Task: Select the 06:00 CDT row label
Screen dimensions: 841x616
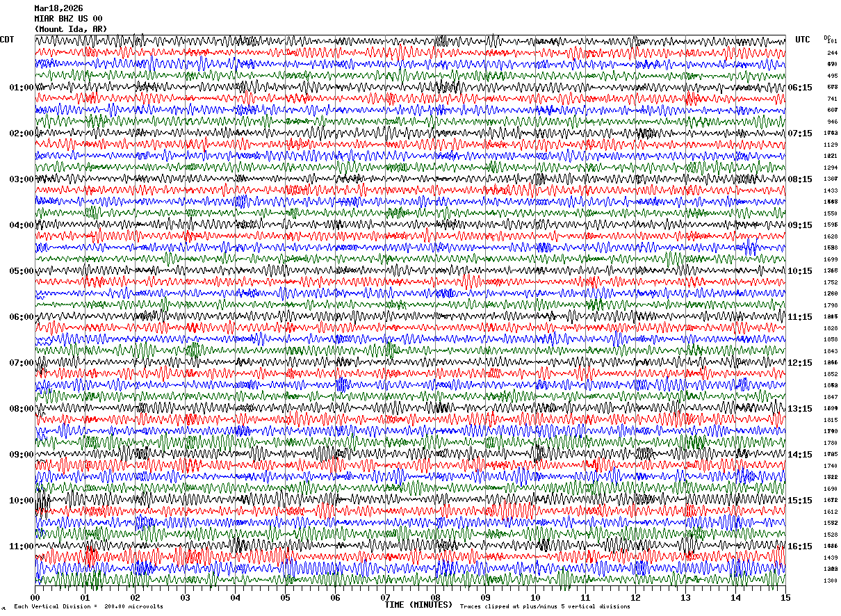Action: [22, 317]
